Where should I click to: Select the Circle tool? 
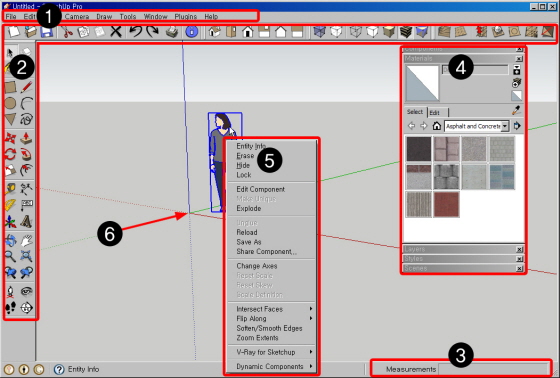click(10, 103)
